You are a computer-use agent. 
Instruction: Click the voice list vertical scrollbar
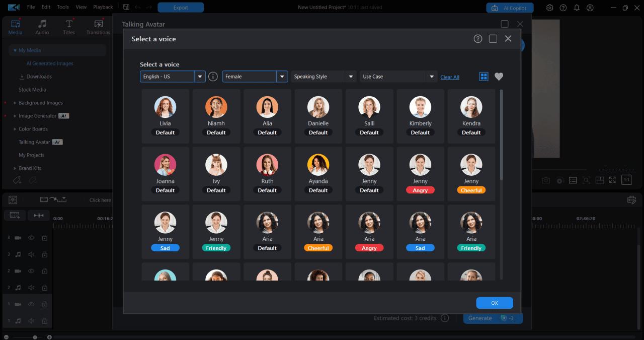pyautogui.click(x=501, y=135)
